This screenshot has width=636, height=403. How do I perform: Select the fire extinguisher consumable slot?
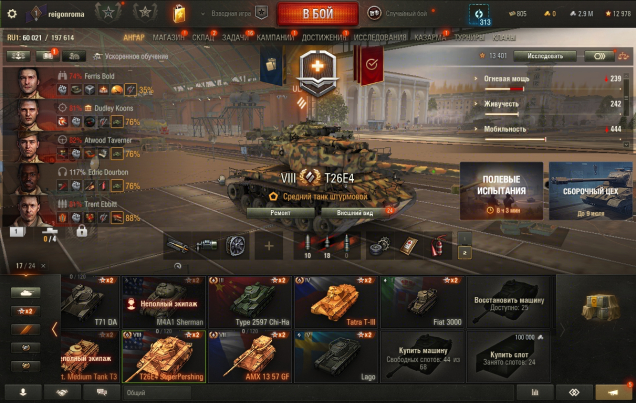click(x=437, y=245)
